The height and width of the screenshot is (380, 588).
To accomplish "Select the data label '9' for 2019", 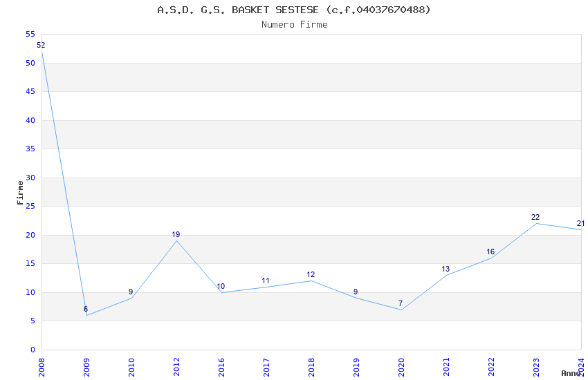I will [x=356, y=292].
